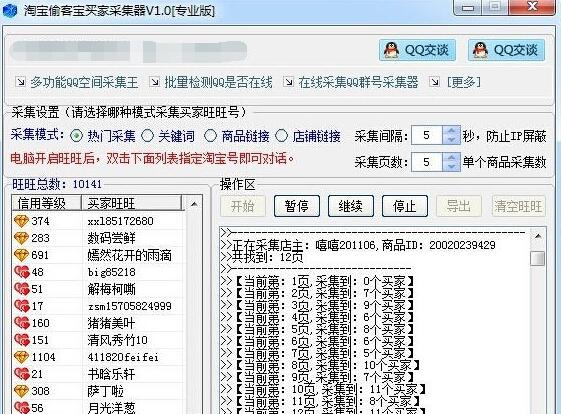The image size is (561, 414).
Task: Open the [更多] link
Action: 464,82
